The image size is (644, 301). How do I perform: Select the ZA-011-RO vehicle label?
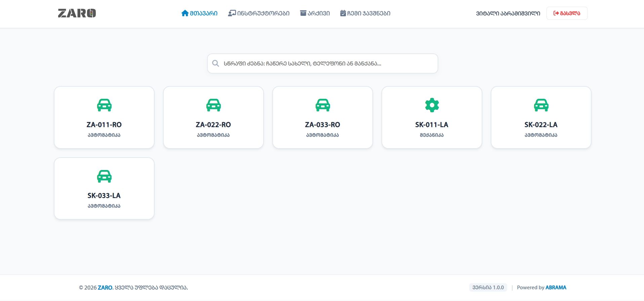104,125
